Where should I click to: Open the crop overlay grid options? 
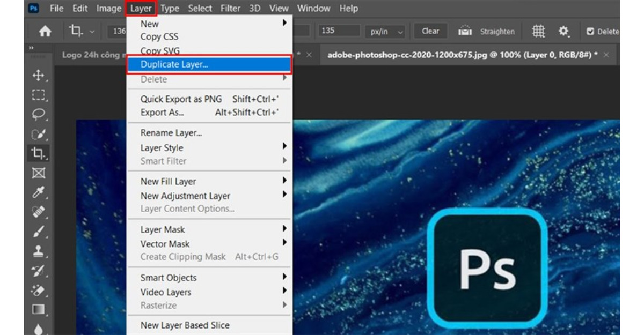538,31
